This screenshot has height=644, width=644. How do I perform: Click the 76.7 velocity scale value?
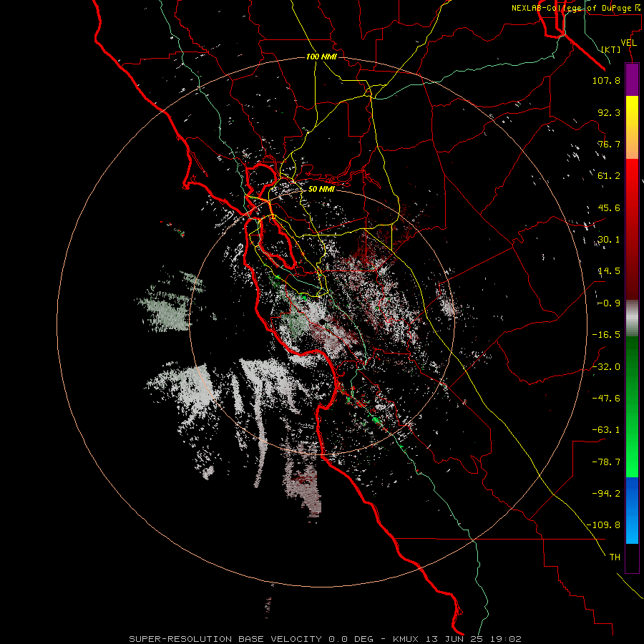click(x=609, y=144)
